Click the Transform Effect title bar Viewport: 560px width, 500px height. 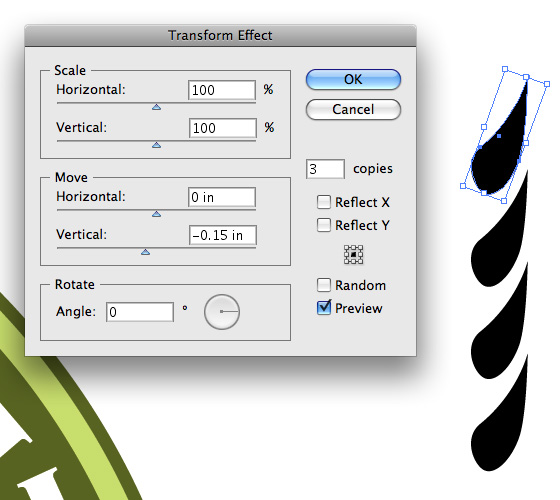(220, 35)
